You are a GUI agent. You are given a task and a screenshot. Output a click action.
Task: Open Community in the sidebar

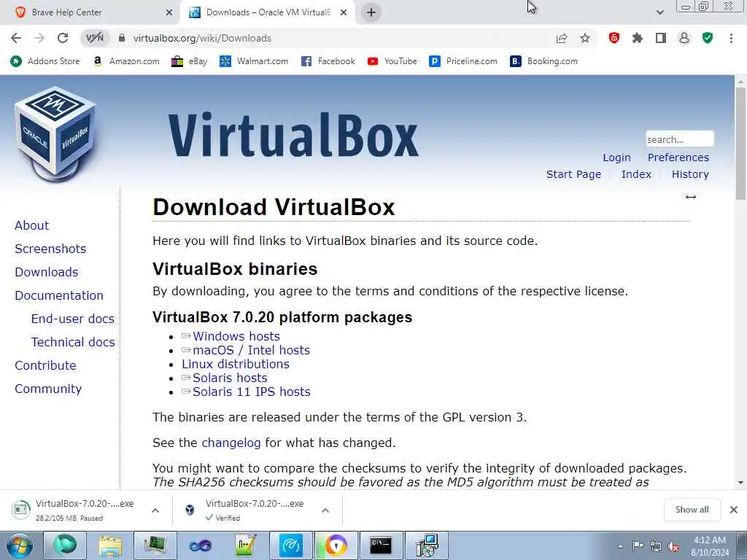[48, 389]
